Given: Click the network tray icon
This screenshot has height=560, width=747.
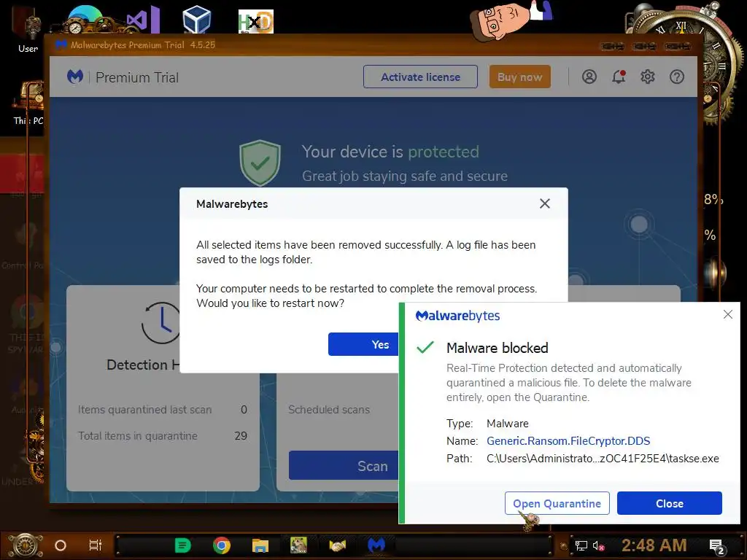Looking at the screenshot, I should (x=581, y=545).
